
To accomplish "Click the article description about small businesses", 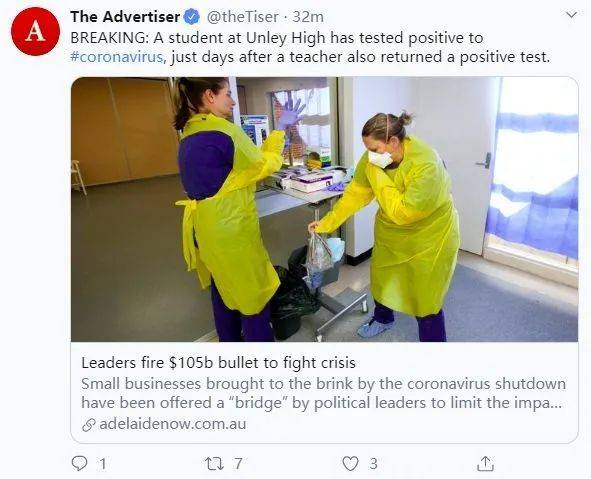I will 324,393.
